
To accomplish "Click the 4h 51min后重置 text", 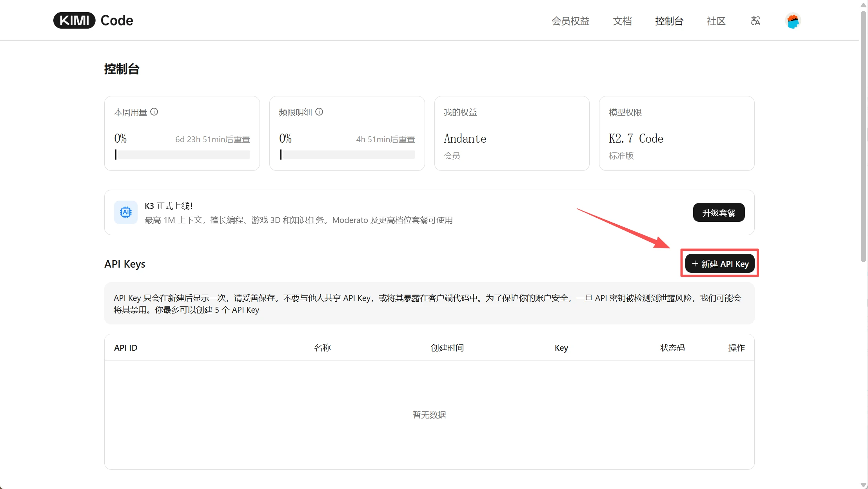I will coord(385,139).
